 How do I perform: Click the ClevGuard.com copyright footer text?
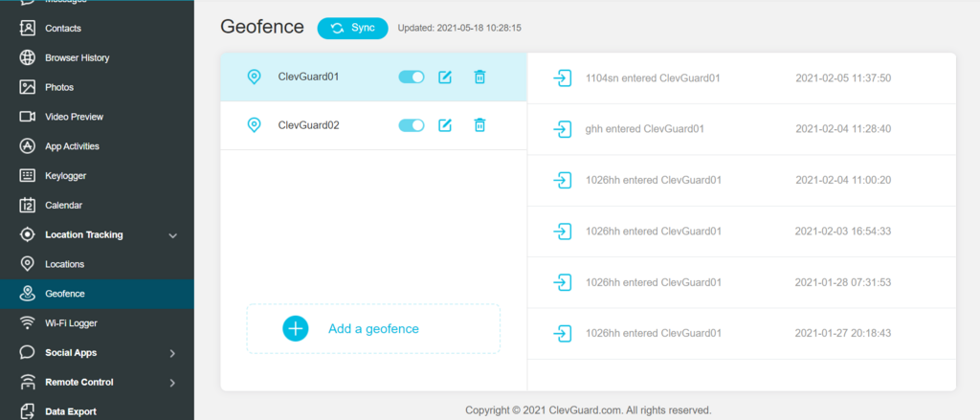tap(589, 410)
